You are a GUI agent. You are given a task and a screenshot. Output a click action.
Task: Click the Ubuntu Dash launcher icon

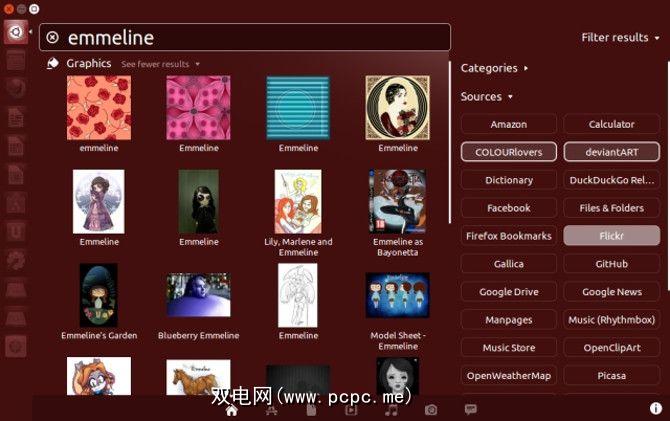(x=16, y=32)
